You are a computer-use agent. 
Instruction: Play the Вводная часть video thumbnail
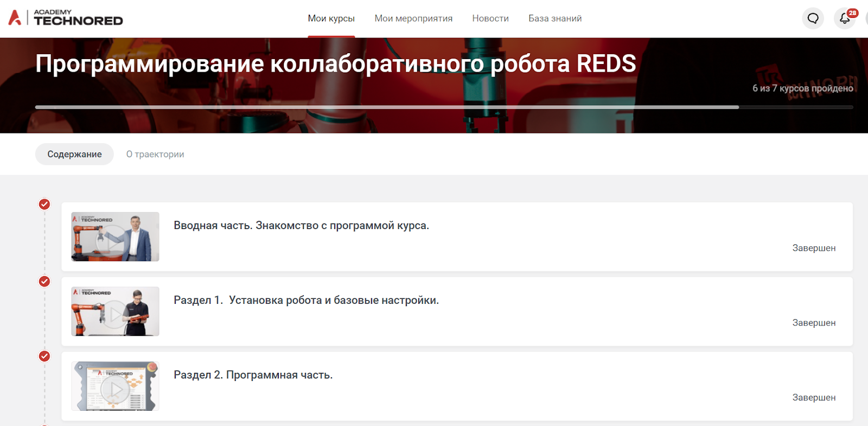point(115,237)
